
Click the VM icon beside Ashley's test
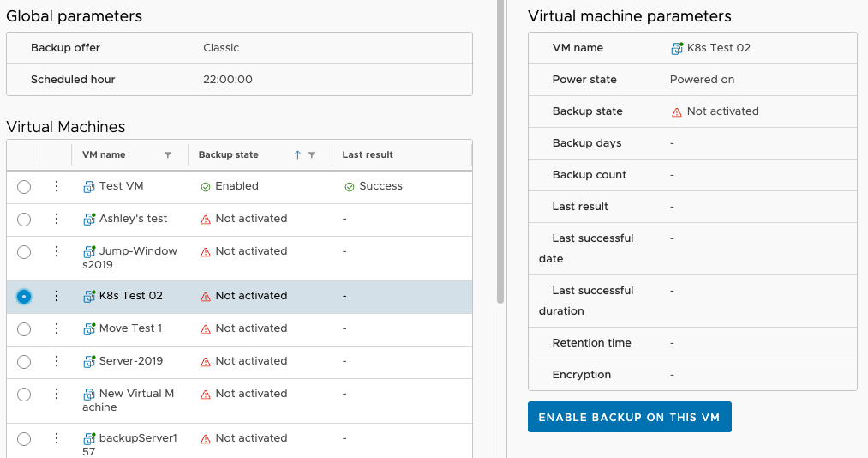[88, 220]
